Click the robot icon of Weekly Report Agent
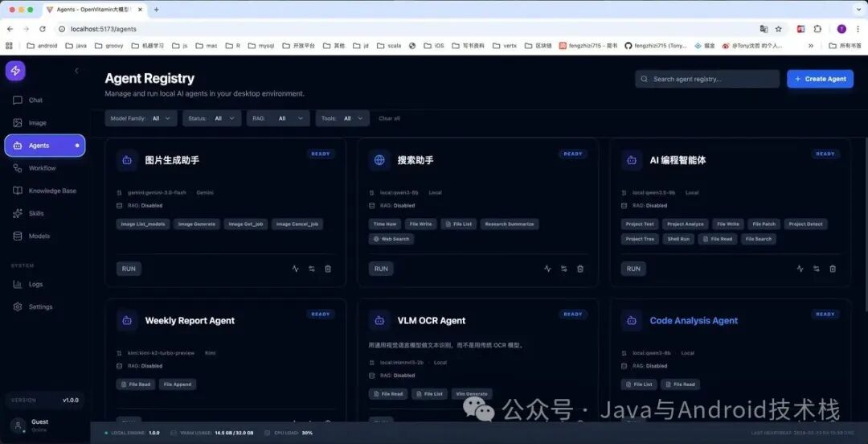 coord(127,320)
